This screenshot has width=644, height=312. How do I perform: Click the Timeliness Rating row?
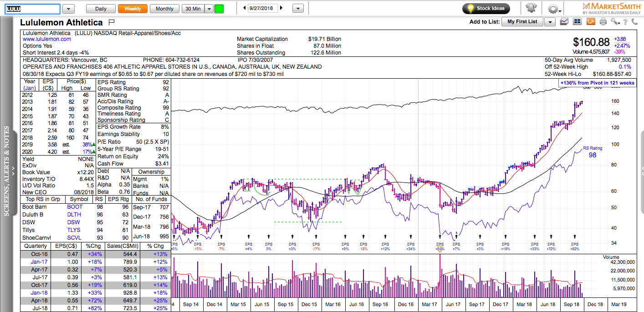pyautogui.click(x=133, y=114)
